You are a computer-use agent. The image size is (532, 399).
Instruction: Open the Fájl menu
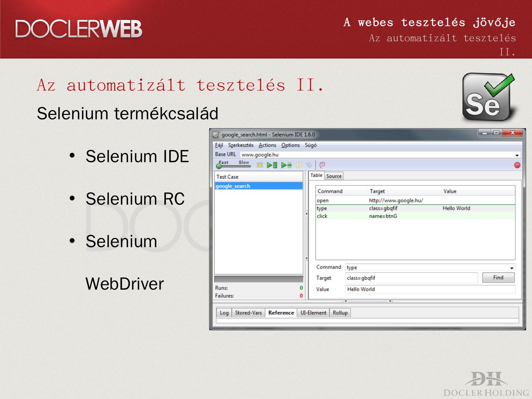click(x=219, y=145)
